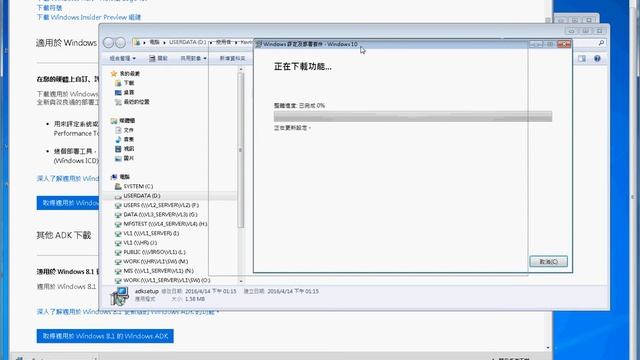
Task: Click navigation pane scrollbar down arrow
Action: (x=241, y=281)
